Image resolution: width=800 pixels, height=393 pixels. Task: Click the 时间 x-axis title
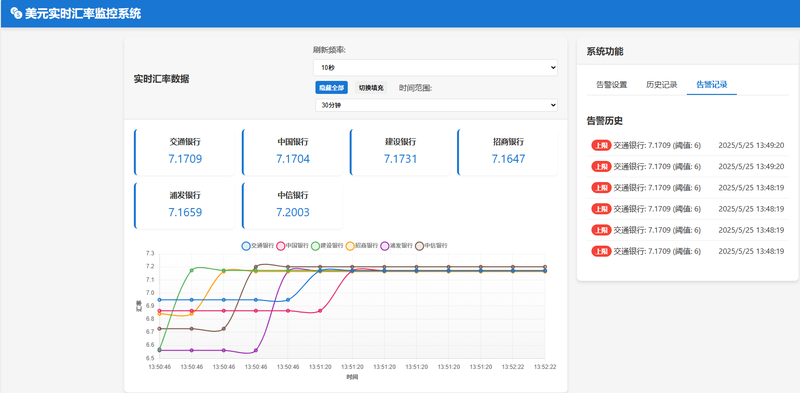click(x=352, y=378)
